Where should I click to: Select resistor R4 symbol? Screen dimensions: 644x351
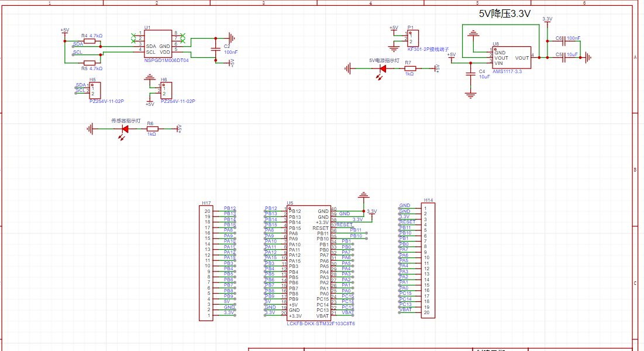click(90, 41)
